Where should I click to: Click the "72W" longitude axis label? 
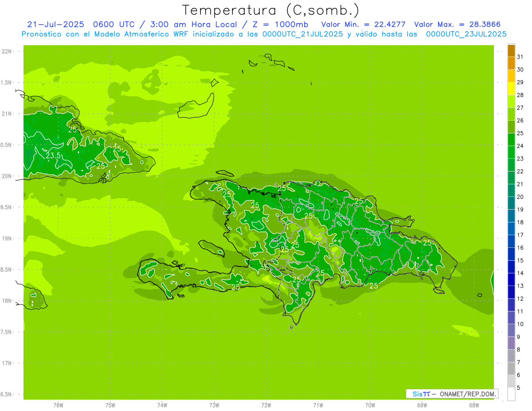pos(266,405)
